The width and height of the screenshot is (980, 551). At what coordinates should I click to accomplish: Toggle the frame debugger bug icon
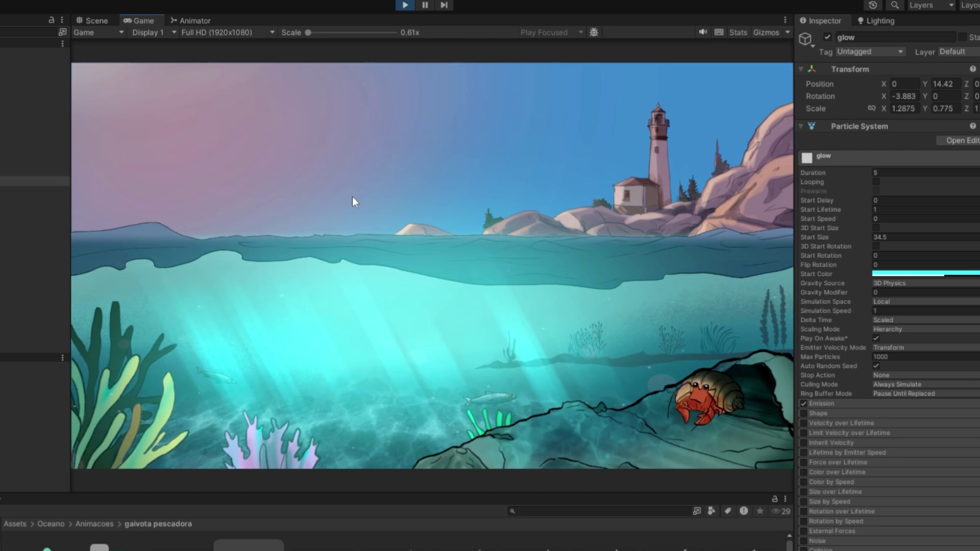[x=594, y=32]
